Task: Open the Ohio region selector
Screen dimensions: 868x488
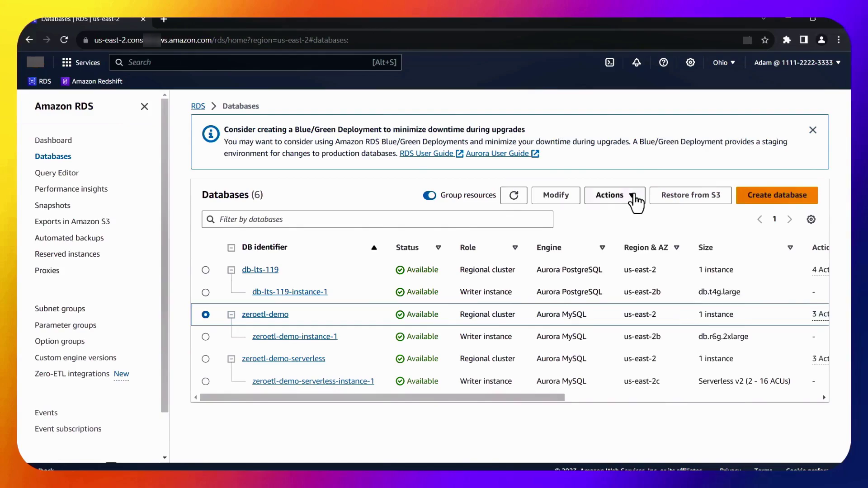Action: (724, 62)
